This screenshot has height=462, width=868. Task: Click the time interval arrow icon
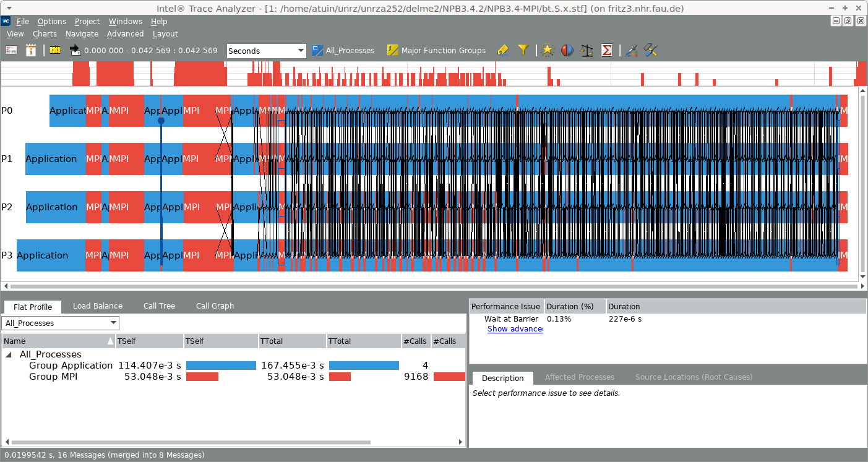pyautogui.click(x=75, y=50)
